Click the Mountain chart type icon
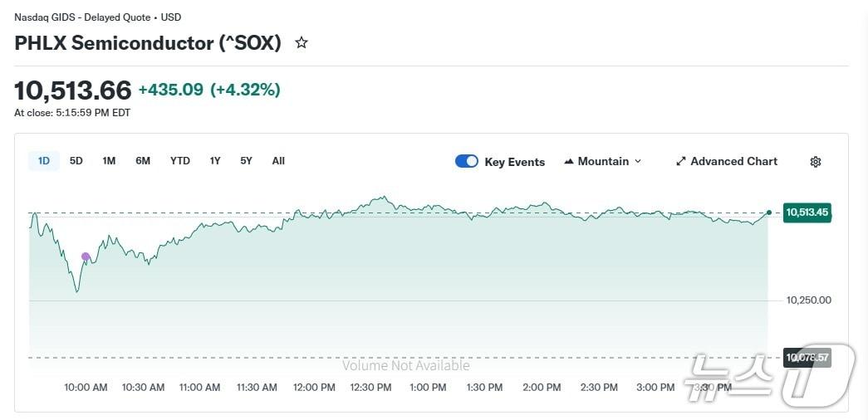Screen dimensions: 868x420 point(569,162)
